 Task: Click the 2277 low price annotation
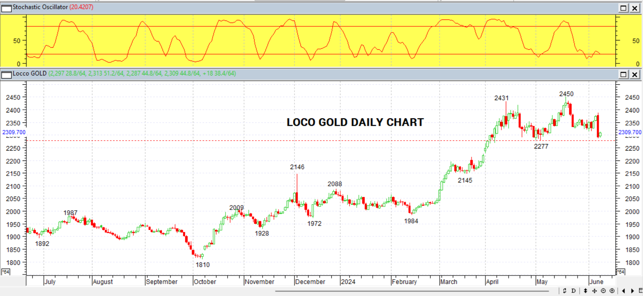(x=541, y=146)
